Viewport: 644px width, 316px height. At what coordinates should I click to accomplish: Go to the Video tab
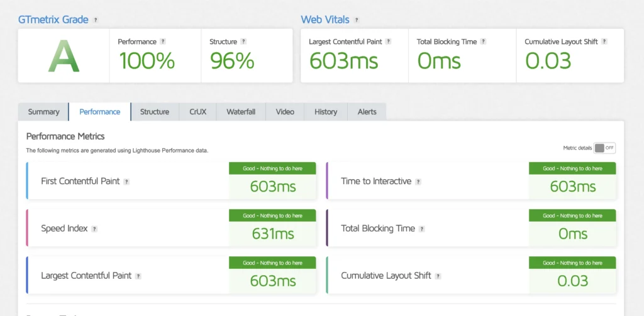point(285,112)
